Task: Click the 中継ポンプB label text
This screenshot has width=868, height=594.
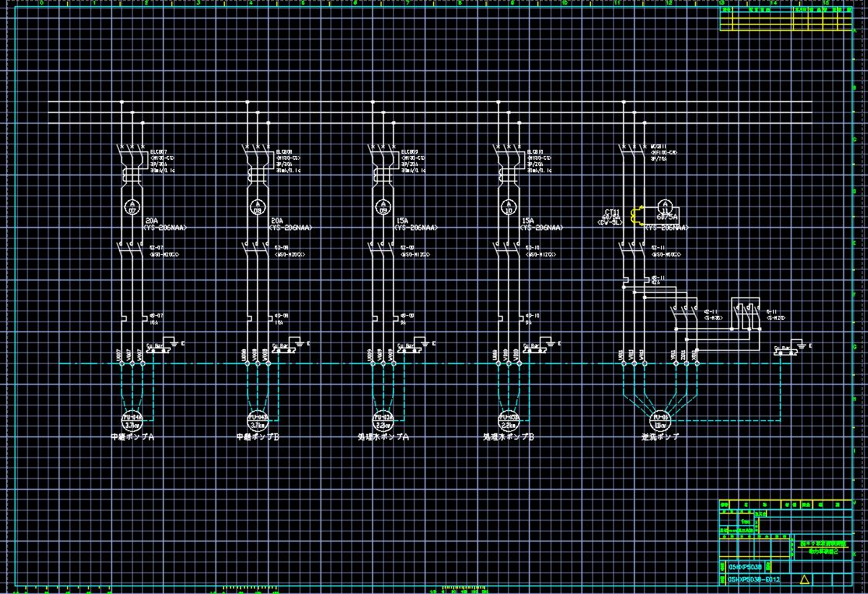Action: click(258, 437)
